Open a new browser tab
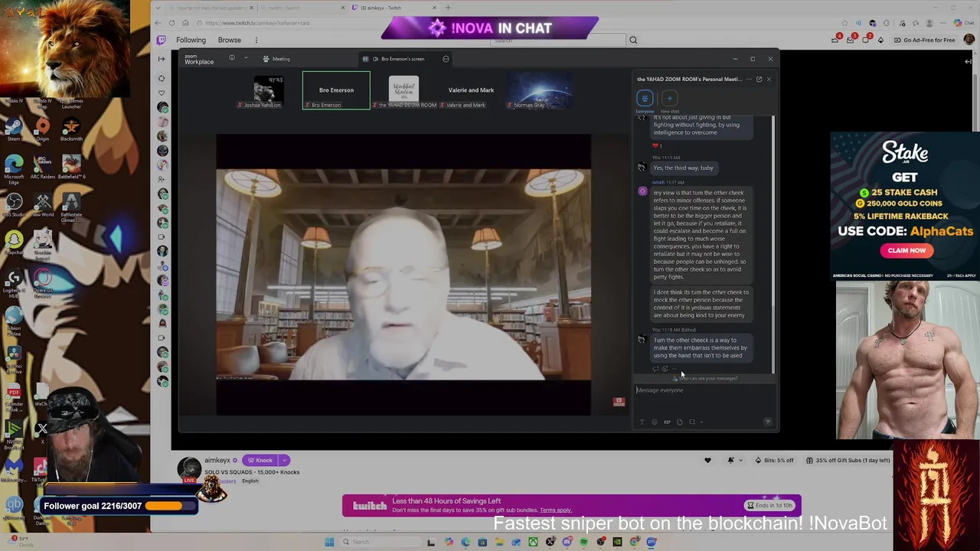 [x=448, y=8]
